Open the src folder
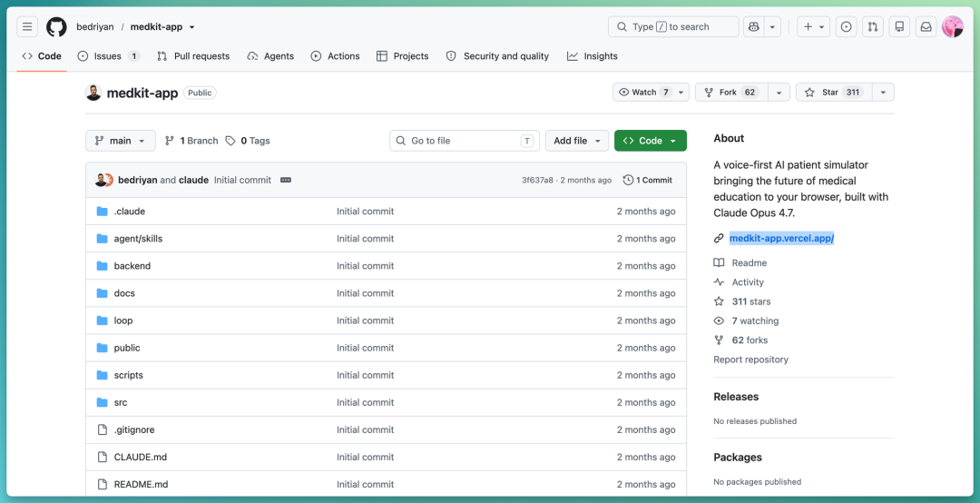This screenshot has width=980, height=503. (x=121, y=403)
